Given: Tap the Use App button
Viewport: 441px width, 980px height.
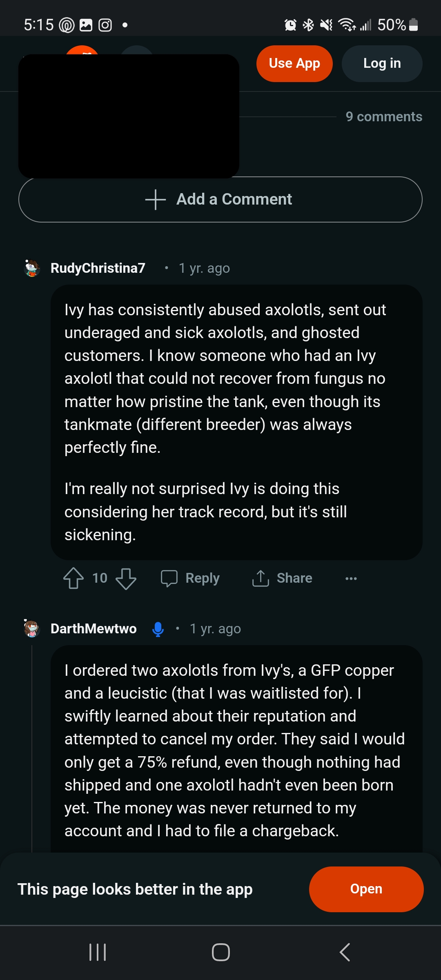Looking at the screenshot, I should tap(294, 64).
